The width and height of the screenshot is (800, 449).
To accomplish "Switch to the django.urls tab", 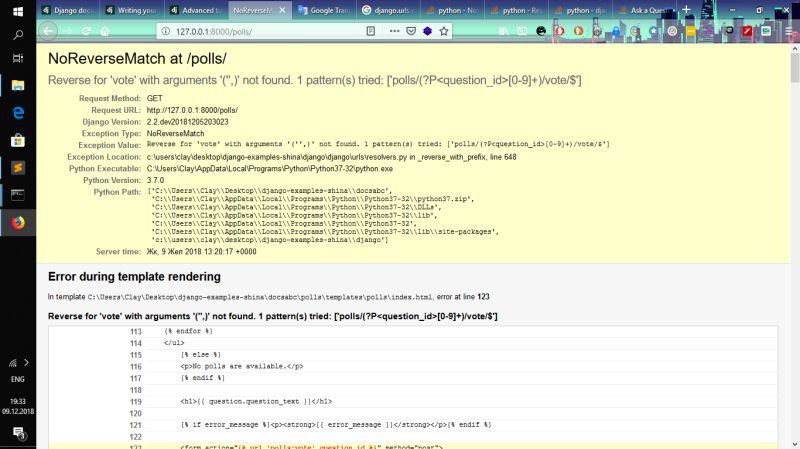I will pyautogui.click(x=388, y=10).
